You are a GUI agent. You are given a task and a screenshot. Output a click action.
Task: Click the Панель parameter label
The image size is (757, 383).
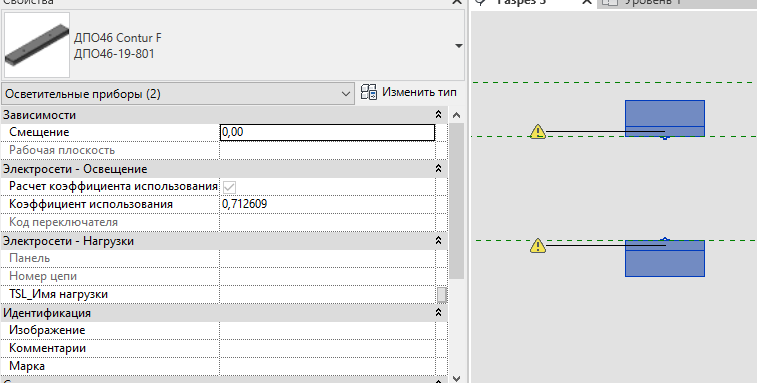[29, 258]
